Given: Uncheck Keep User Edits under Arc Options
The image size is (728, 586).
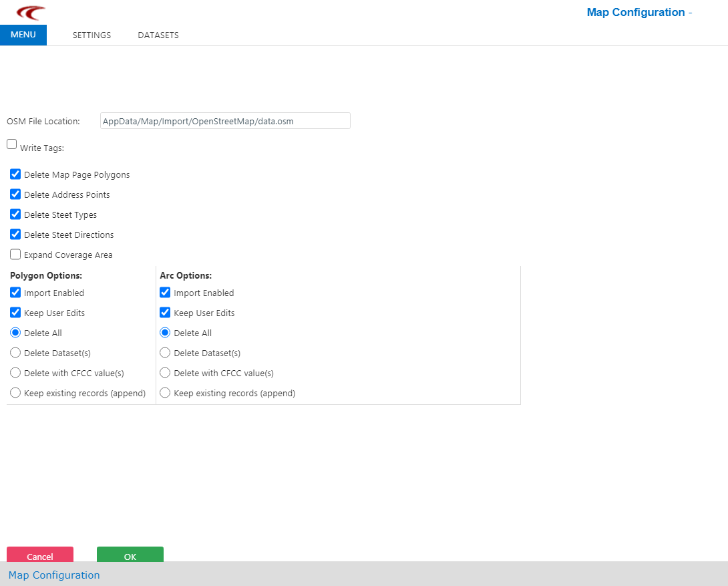Looking at the screenshot, I should click(165, 313).
